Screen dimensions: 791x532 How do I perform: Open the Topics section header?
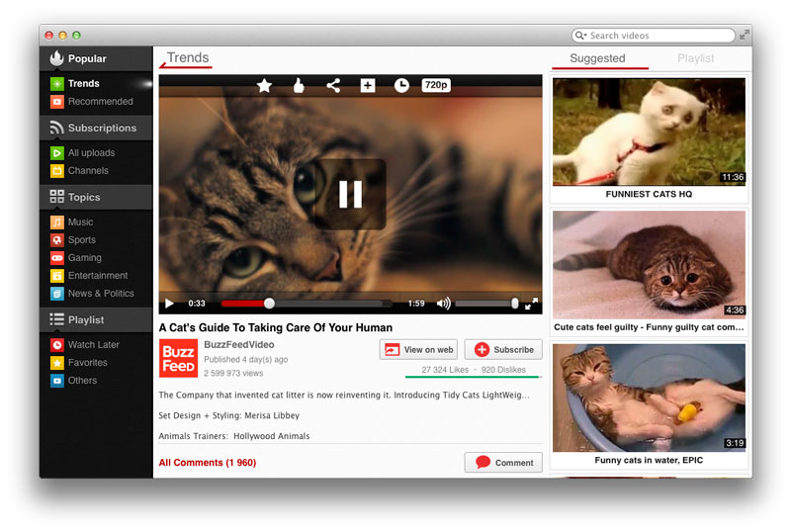tap(96, 197)
